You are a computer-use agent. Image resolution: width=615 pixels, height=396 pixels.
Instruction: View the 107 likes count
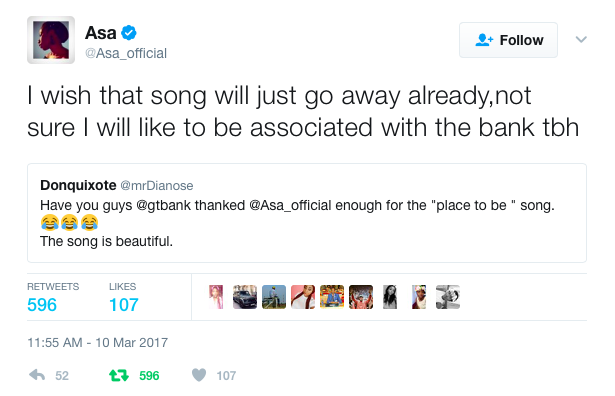pos(124,305)
